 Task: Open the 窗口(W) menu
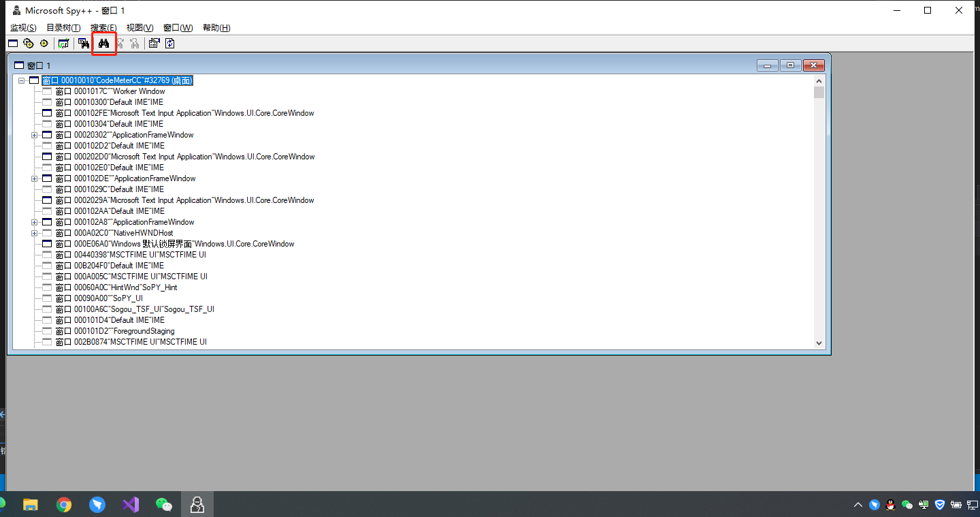click(x=178, y=28)
